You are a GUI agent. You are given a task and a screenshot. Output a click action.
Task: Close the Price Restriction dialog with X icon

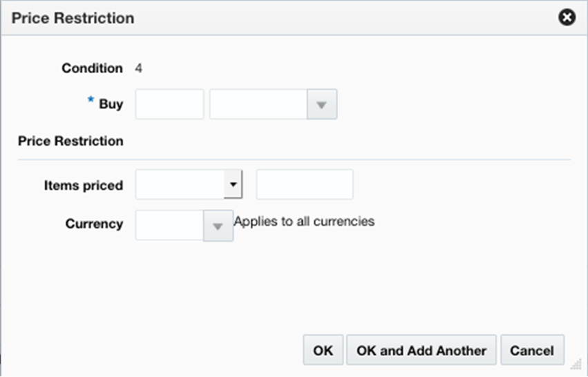point(567,18)
